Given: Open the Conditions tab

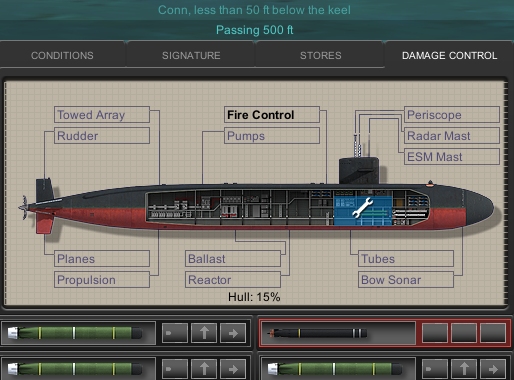Looking at the screenshot, I should pyautogui.click(x=62, y=55).
